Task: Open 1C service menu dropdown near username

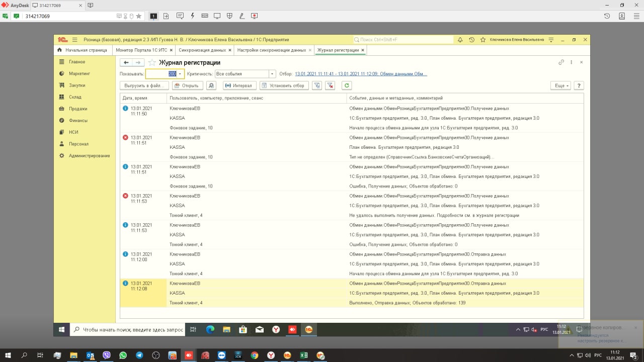Action: pyautogui.click(x=551, y=40)
